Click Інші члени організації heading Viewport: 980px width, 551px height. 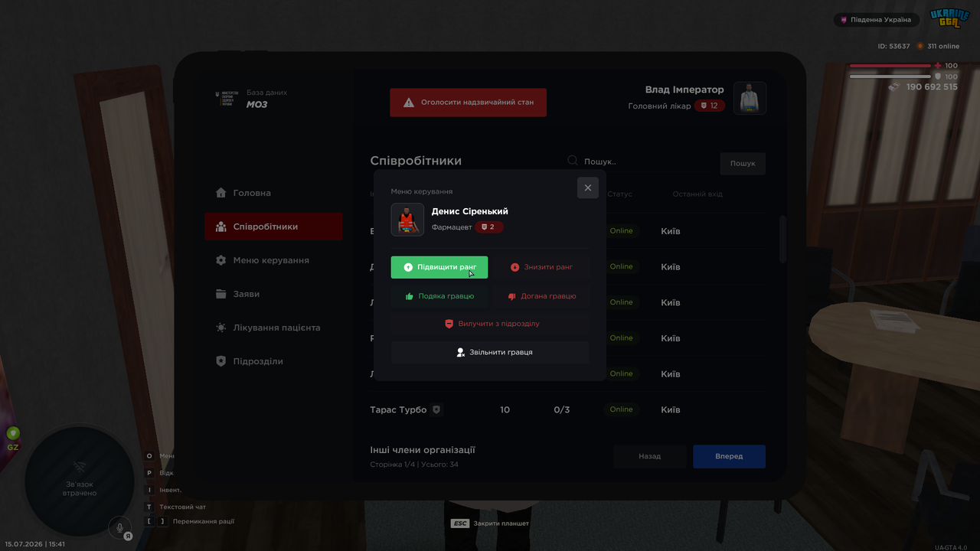tap(423, 450)
